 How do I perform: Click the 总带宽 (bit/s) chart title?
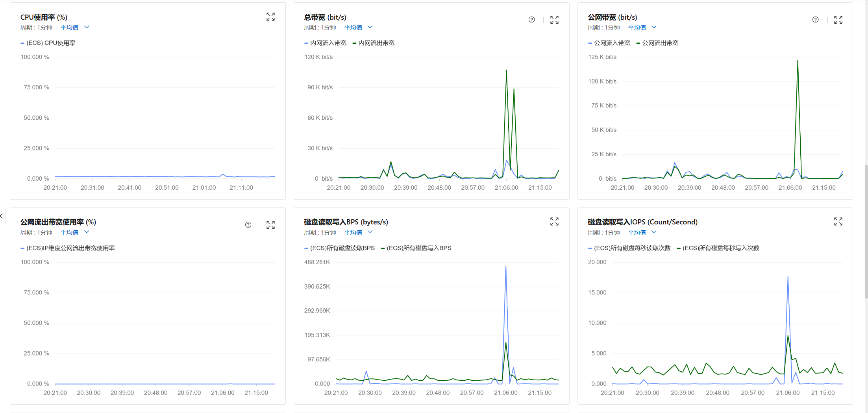325,17
